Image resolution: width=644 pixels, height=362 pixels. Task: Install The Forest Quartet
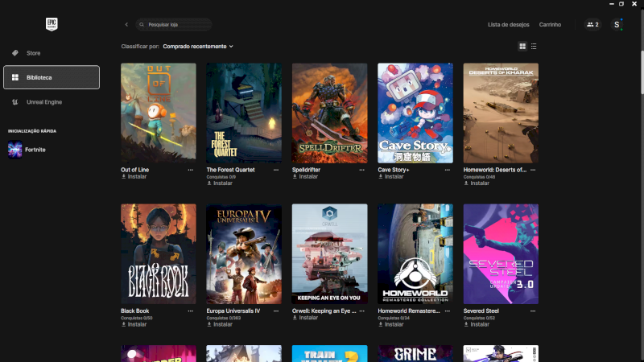(220, 183)
